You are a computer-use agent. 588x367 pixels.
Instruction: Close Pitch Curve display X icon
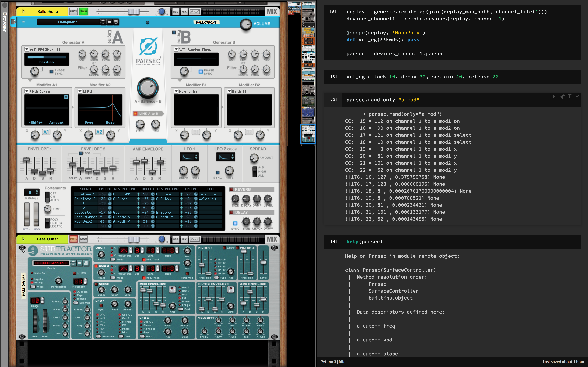[x=66, y=97]
